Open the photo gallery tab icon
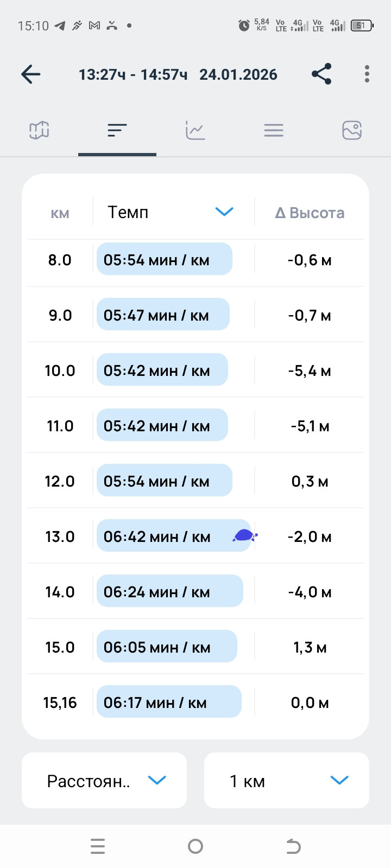The width and height of the screenshot is (391, 868). coord(352,130)
